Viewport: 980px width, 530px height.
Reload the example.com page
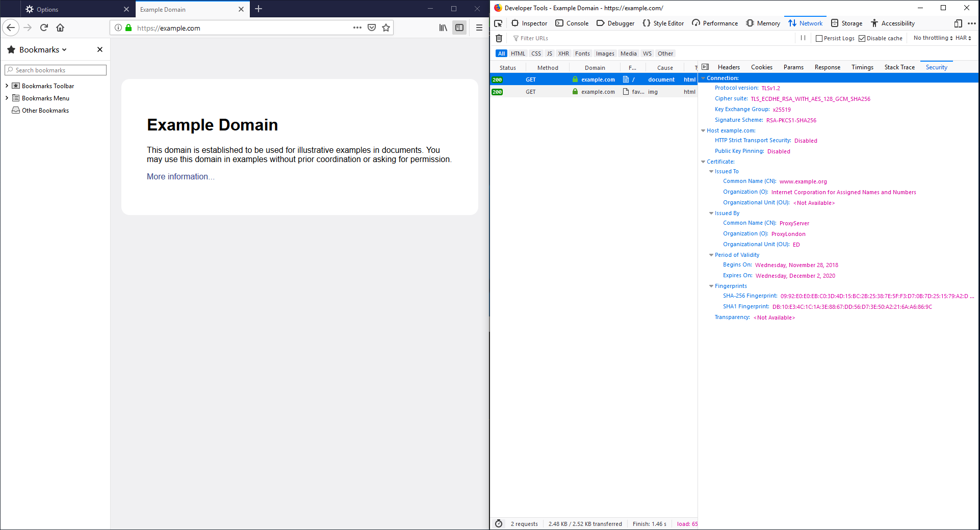point(44,28)
